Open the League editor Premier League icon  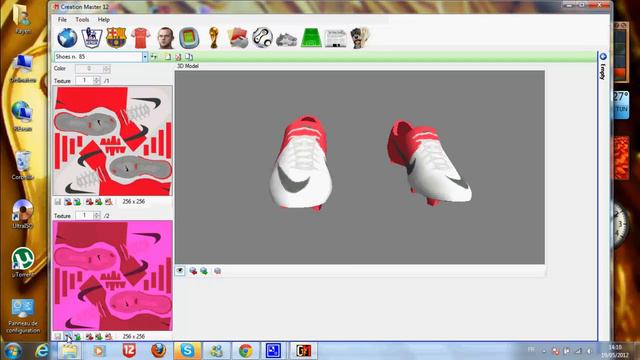click(x=92, y=38)
